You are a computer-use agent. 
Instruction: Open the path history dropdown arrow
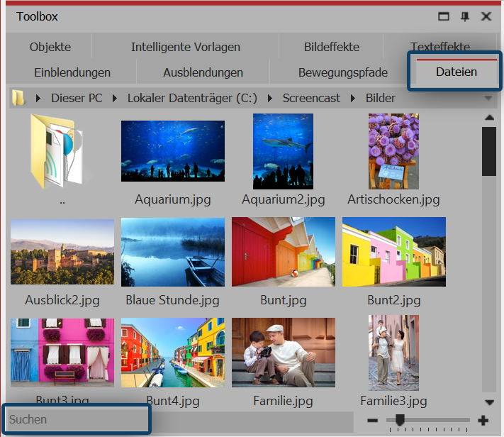click(488, 98)
